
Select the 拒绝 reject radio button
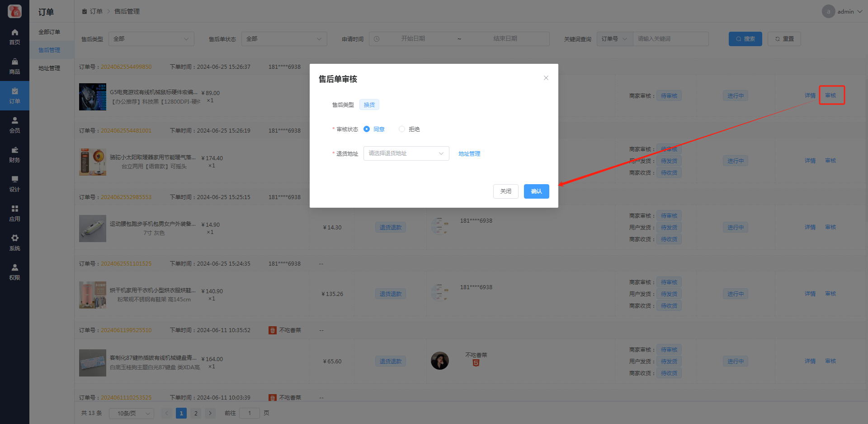402,129
